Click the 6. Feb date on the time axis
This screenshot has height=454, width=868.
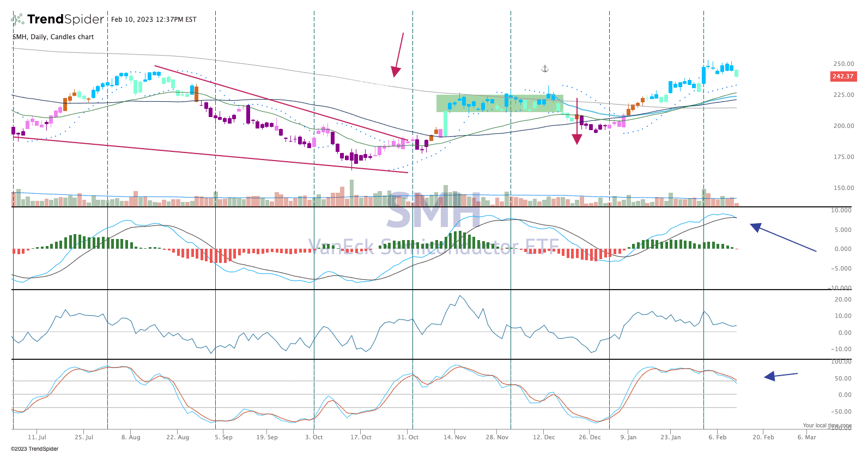point(717,437)
